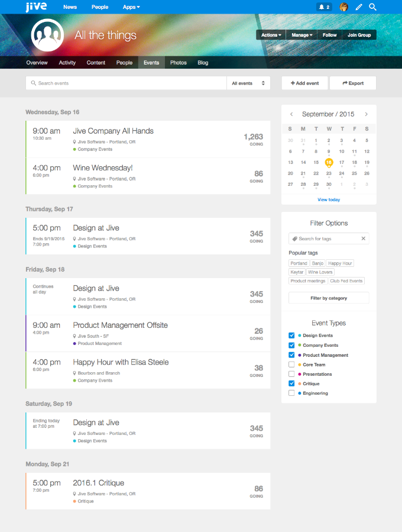The width and height of the screenshot is (402, 532).
Task: Click the group avatar icon
Action: (x=47, y=36)
